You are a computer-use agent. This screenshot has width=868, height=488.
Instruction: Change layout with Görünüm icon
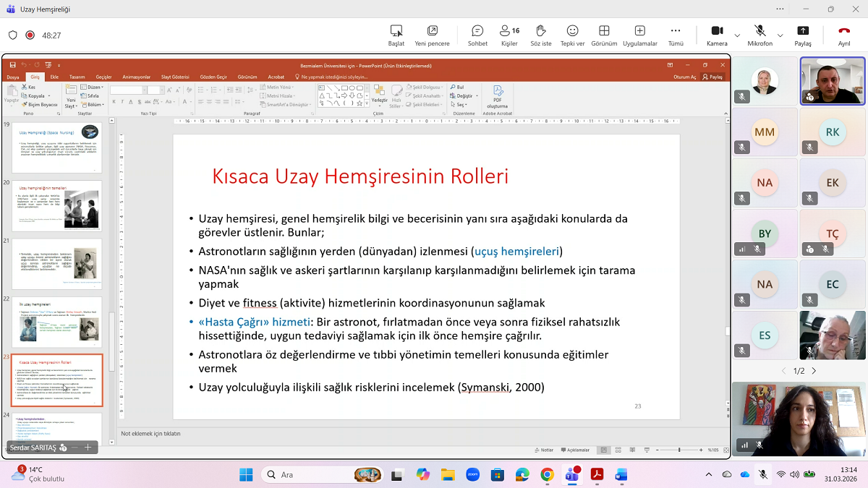pyautogui.click(x=604, y=35)
